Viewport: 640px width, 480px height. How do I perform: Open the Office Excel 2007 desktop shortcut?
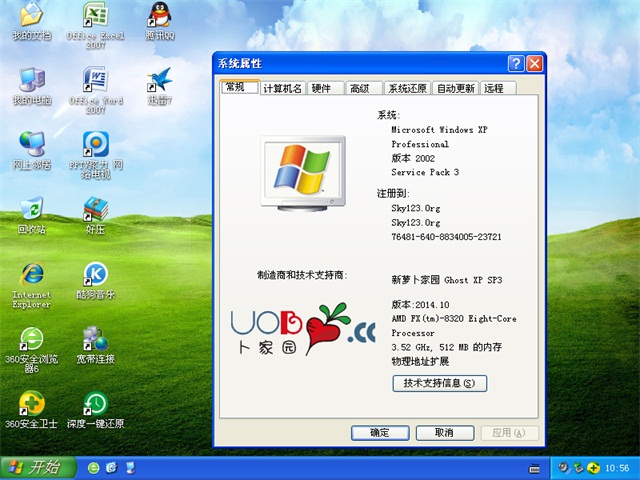click(x=95, y=16)
